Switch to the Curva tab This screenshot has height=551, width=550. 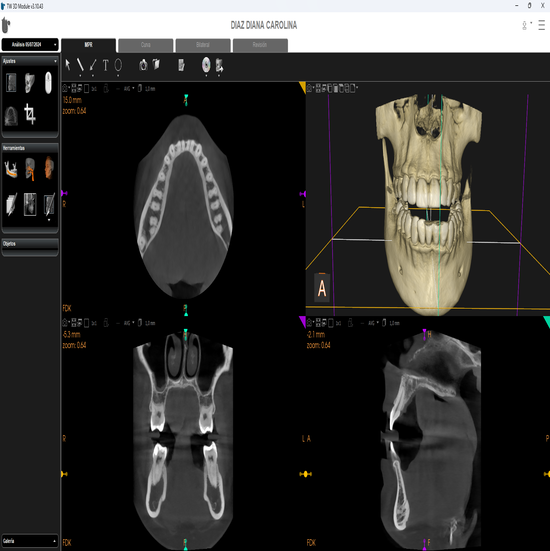[145, 45]
